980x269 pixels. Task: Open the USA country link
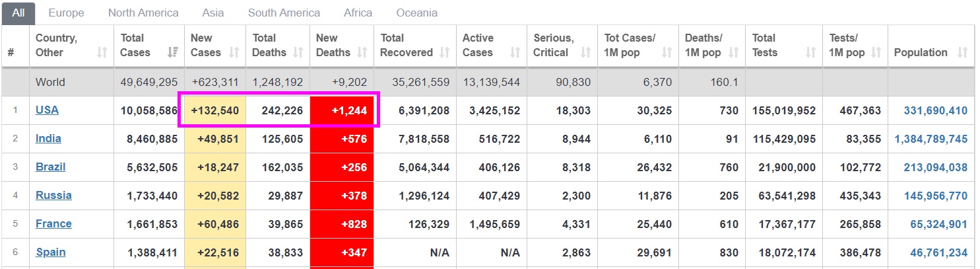tap(47, 110)
